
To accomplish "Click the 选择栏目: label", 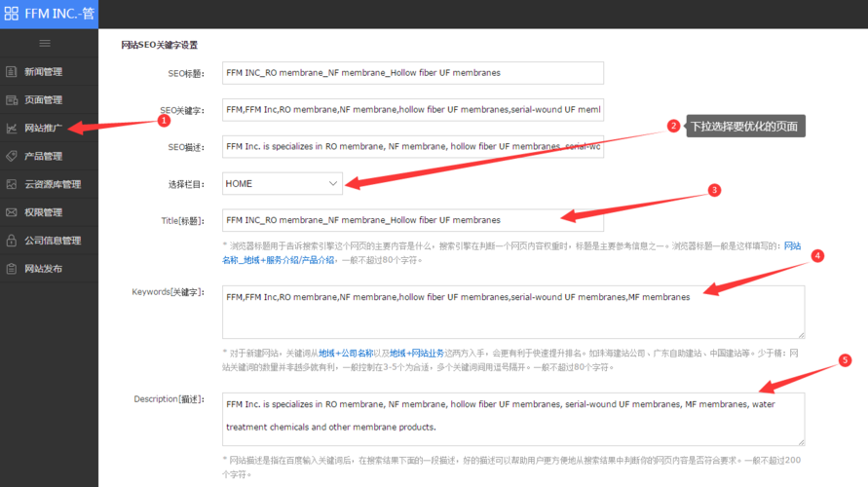I will tap(186, 184).
